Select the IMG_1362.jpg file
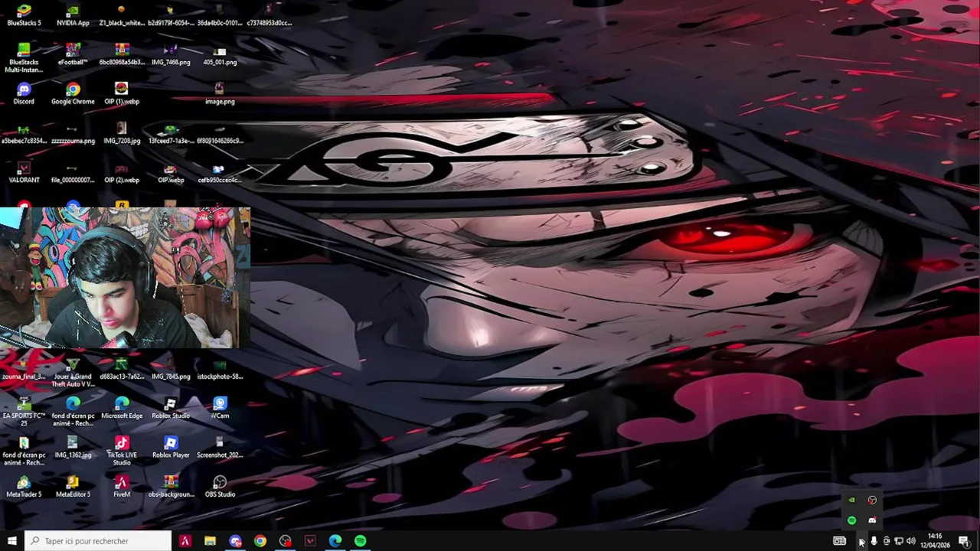980x551 pixels. tap(73, 447)
